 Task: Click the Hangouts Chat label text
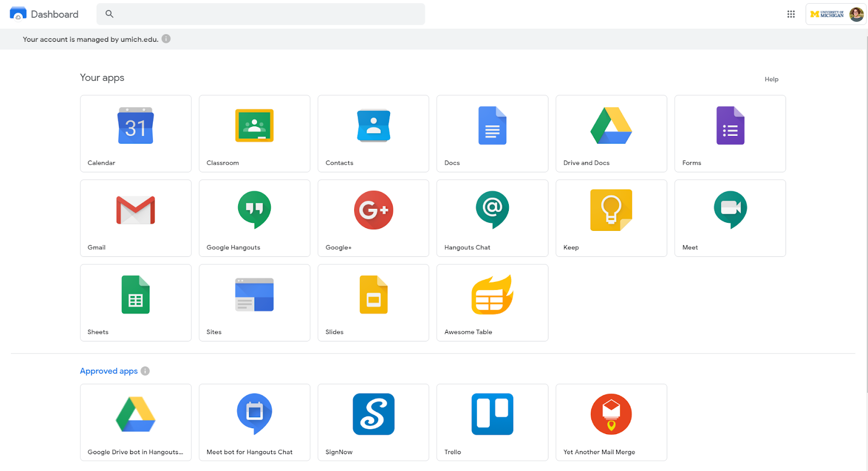click(x=467, y=247)
